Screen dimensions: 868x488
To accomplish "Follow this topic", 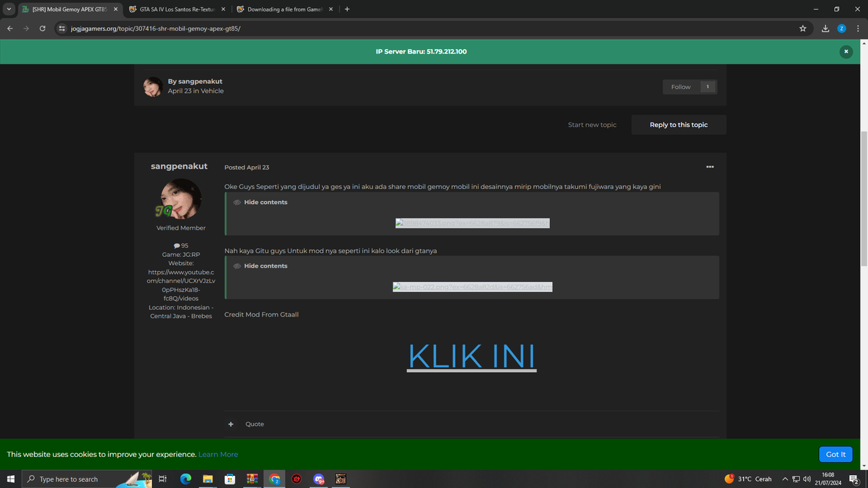I will pyautogui.click(x=681, y=87).
